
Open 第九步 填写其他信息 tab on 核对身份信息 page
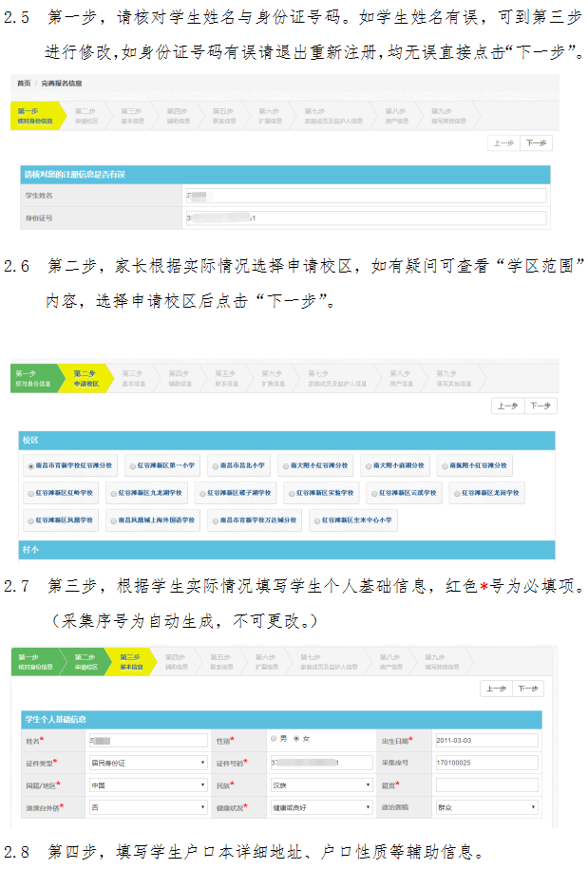click(449, 116)
